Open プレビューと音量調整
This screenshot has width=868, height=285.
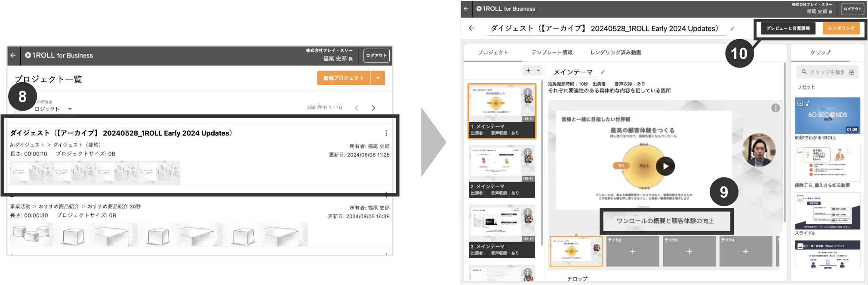pos(788,28)
